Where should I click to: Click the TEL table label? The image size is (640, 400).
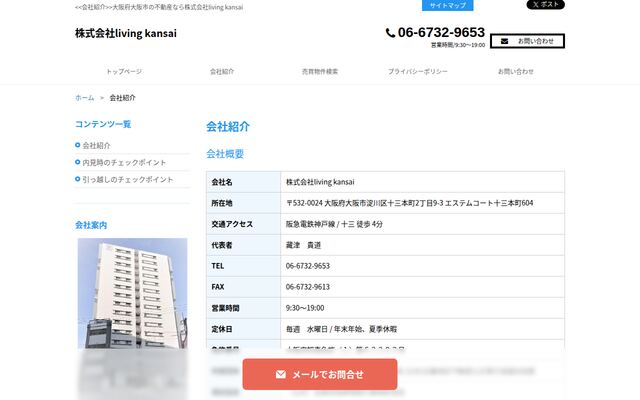click(218, 266)
